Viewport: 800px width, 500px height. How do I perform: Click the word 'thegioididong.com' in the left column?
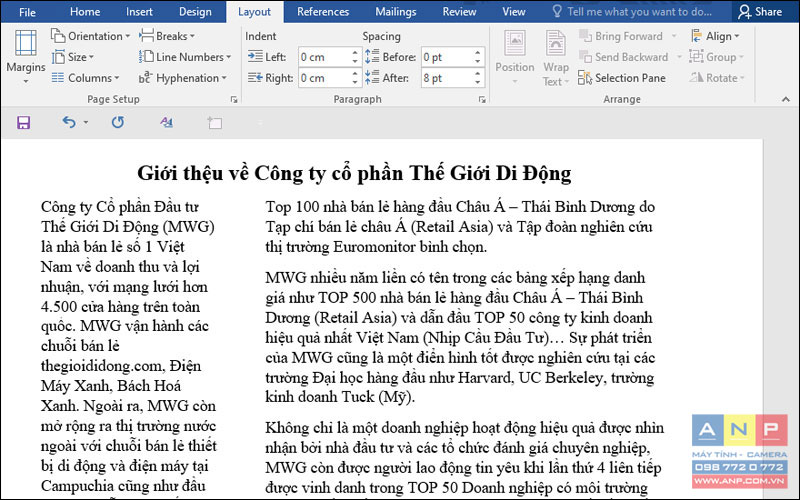tap(102, 366)
